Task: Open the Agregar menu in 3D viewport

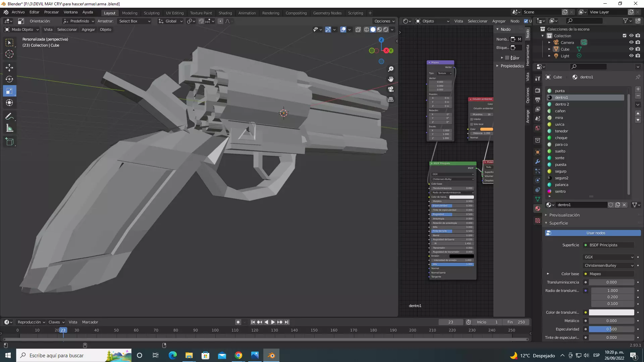Action: click(88, 29)
